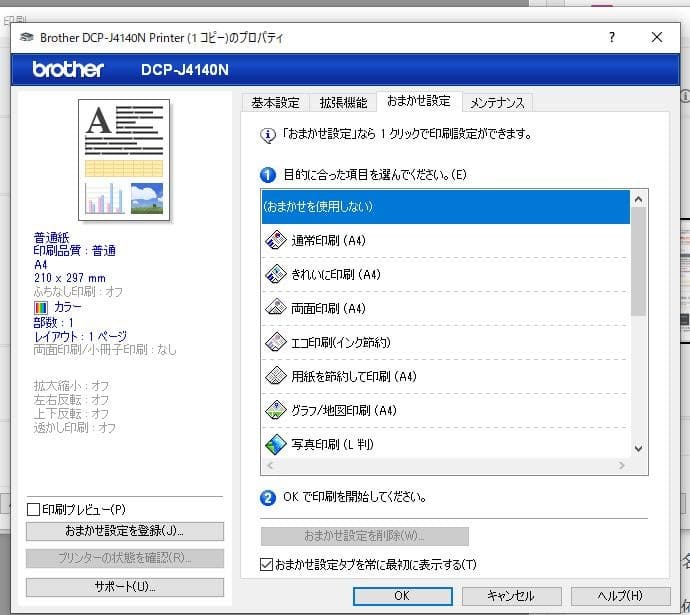Click the エコ印刷(インク節約) preset icon
690x615 pixels.
pos(276,342)
